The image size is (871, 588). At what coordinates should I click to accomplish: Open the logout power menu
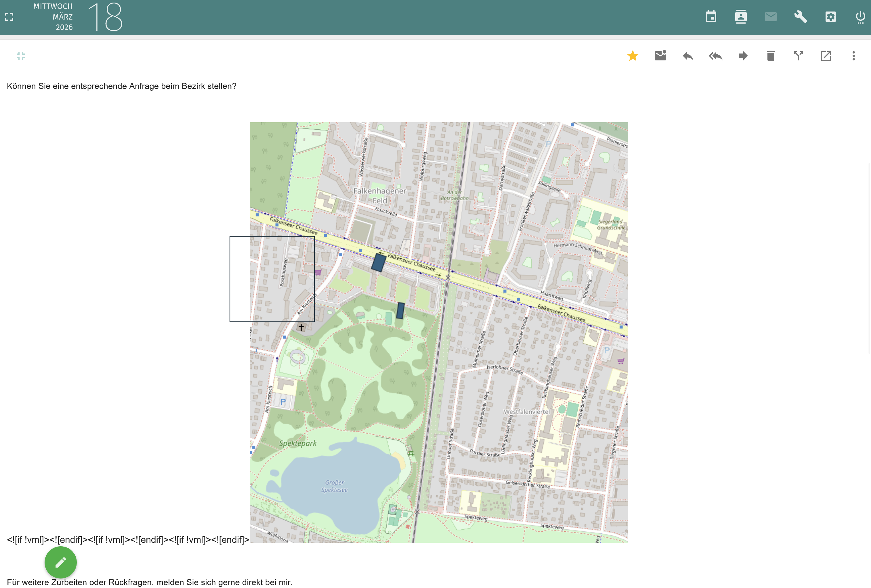pos(860,16)
